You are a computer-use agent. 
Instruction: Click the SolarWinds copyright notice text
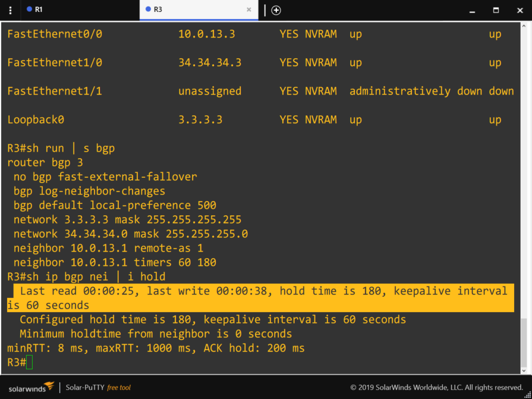436,388
